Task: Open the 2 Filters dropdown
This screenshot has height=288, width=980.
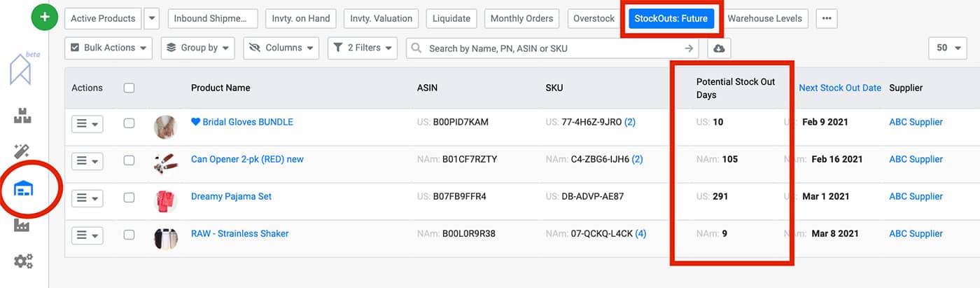Action: [x=363, y=48]
